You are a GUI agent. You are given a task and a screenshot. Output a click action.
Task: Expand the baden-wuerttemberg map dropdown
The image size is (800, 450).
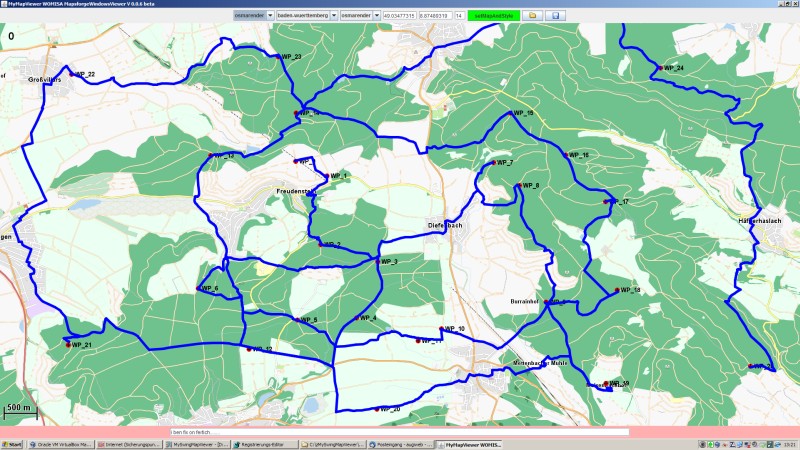click(x=308, y=16)
